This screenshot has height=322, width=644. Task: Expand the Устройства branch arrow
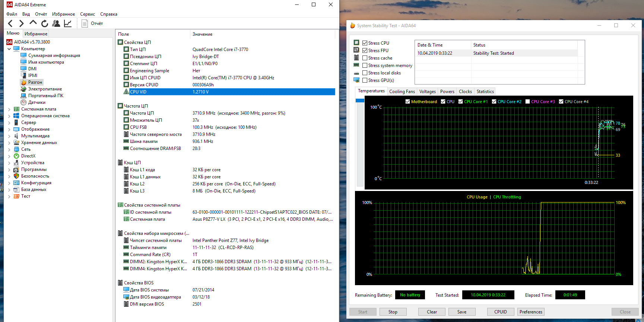9,163
